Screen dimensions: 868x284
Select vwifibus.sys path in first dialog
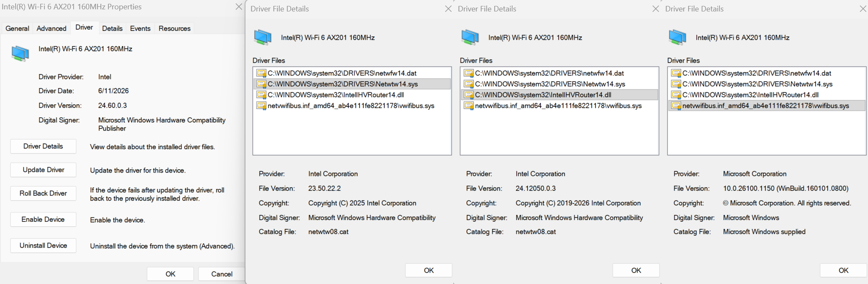[351, 106]
